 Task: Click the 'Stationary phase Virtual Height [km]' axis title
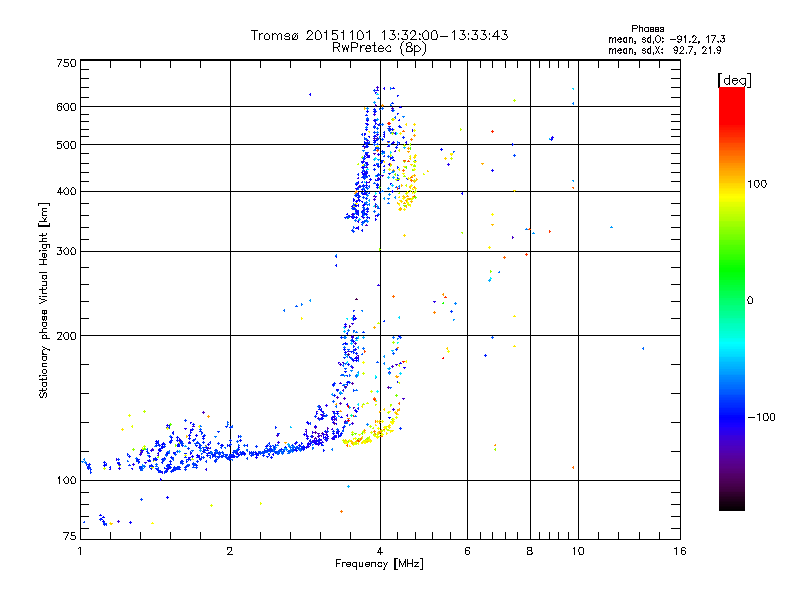44,300
